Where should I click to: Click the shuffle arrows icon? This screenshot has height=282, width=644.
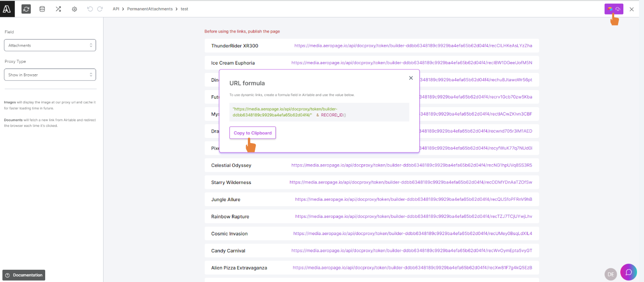58,9
